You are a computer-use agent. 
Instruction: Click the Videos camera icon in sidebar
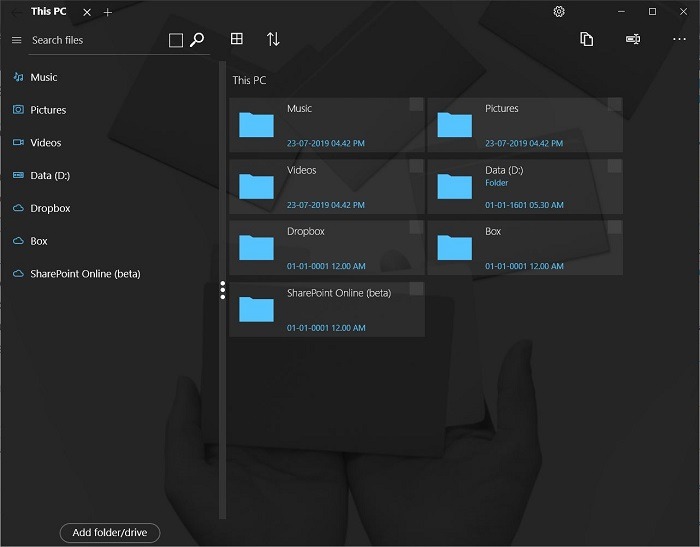(x=18, y=142)
